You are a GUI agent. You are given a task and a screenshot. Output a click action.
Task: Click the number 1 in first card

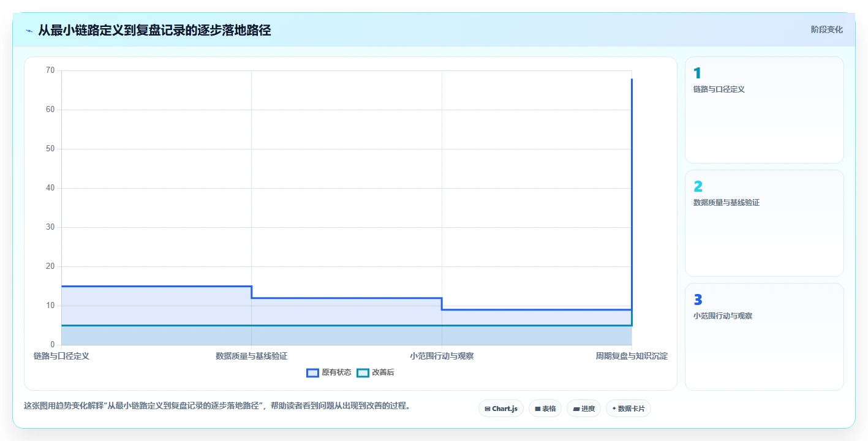(697, 73)
